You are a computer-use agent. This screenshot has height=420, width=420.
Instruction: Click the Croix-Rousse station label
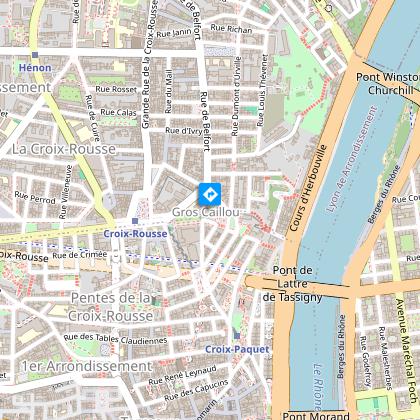pos(135,234)
